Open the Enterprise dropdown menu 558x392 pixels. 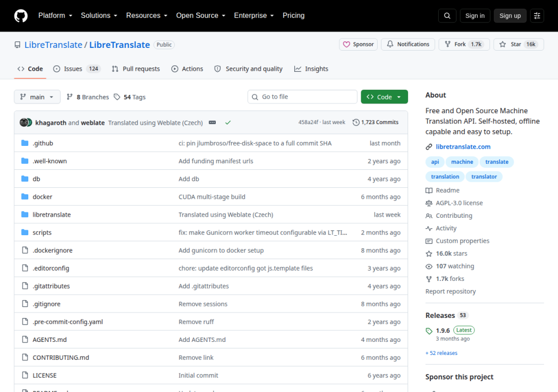click(254, 16)
